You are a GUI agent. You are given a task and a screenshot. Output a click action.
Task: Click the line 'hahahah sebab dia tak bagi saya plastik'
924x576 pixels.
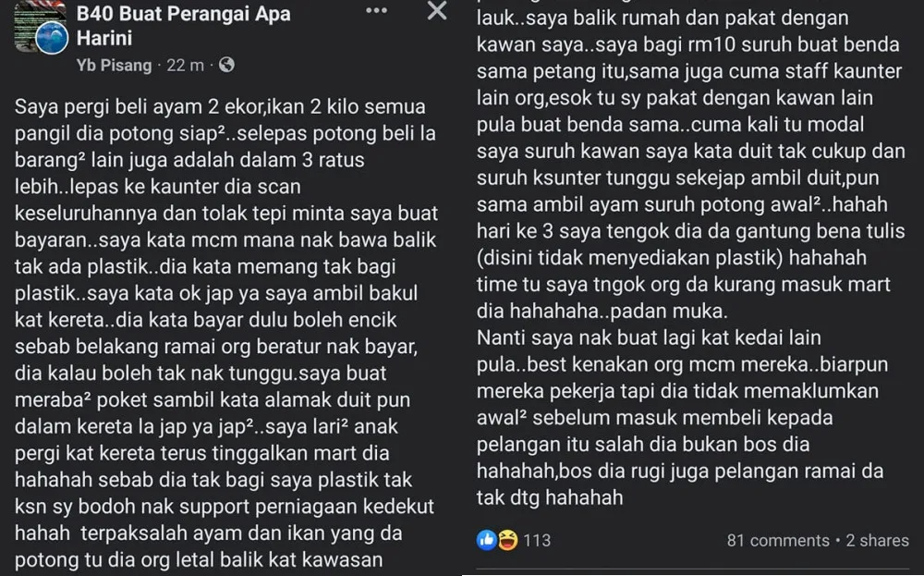pos(213,480)
